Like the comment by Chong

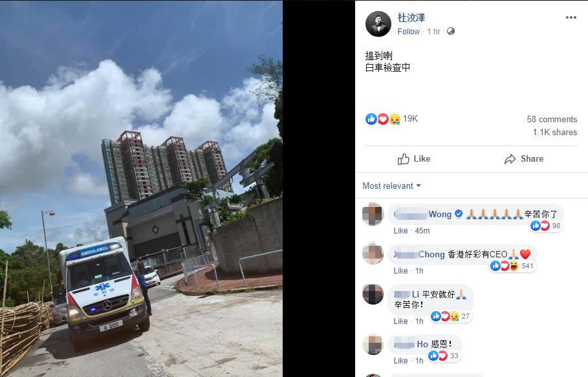click(400, 271)
